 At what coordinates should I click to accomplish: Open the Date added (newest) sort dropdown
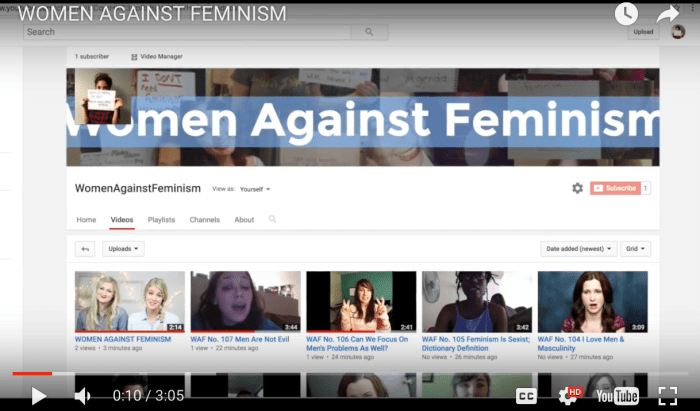point(579,249)
